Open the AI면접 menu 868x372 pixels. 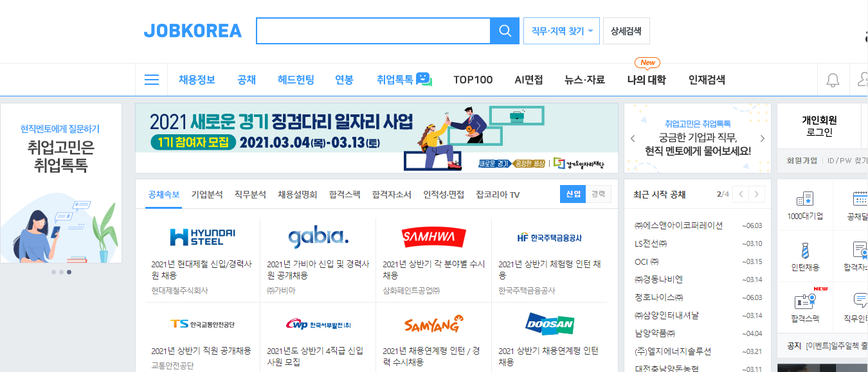529,80
